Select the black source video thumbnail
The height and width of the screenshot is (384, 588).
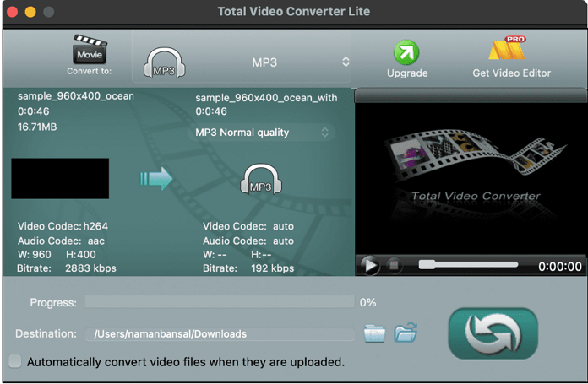click(60, 178)
